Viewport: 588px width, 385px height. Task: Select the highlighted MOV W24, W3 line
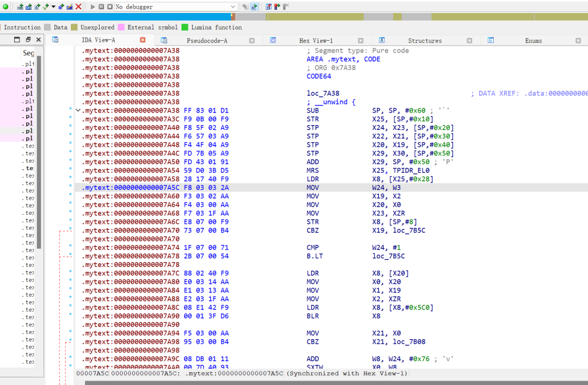[x=332, y=188]
